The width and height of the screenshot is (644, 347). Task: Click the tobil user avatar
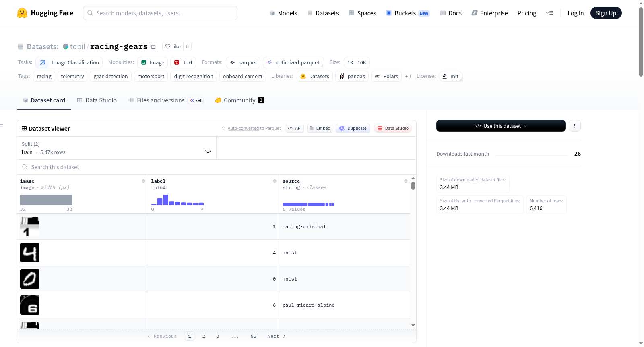[x=66, y=46]
